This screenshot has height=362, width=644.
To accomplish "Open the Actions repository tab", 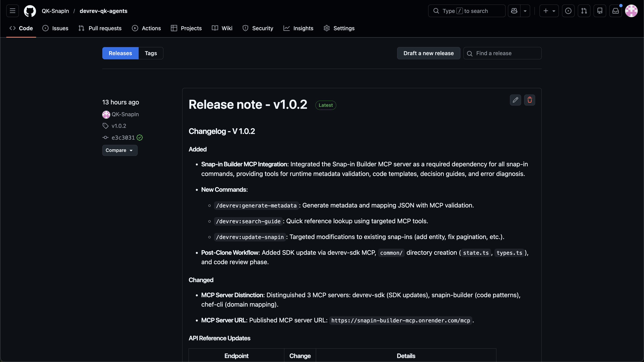I will click(x=147, y=28).
